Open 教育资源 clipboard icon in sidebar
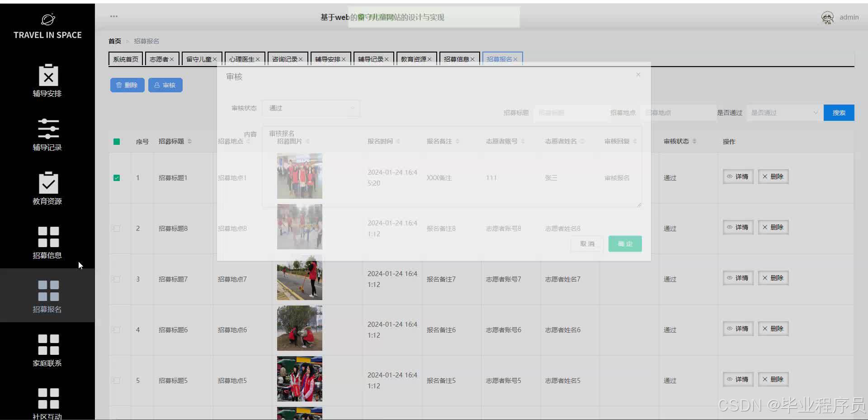Viewport: 868px width, 420px height. pos(48,183)
